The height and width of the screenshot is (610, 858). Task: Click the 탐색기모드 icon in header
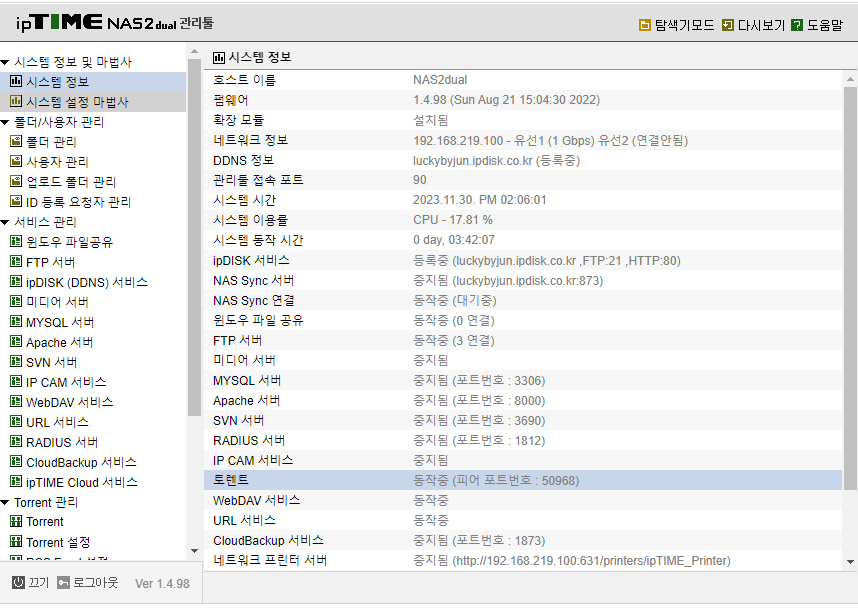(x=645, y=25)
